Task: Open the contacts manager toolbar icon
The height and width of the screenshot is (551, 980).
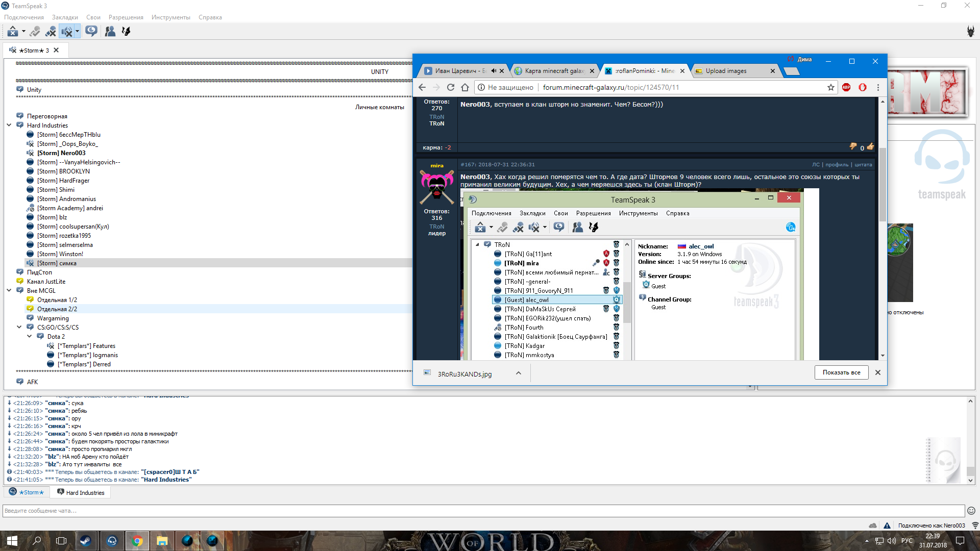Action: 110,32
